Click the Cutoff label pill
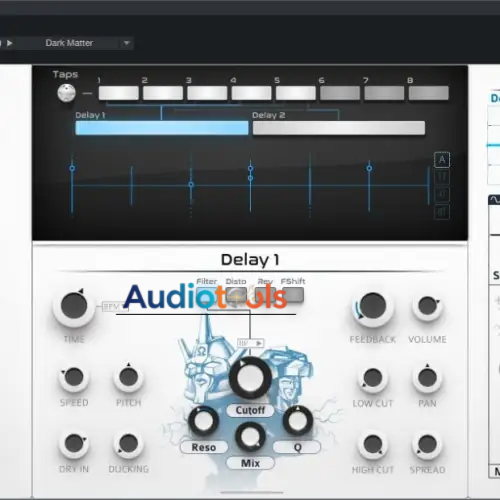This screenshot has width=500, height=500. pyautogui.click(x=250, y=410)
